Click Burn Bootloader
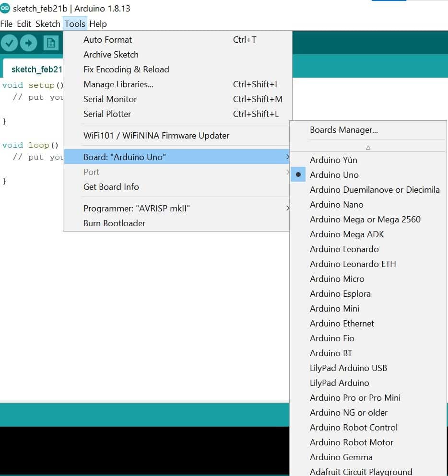 click(176, 223)
